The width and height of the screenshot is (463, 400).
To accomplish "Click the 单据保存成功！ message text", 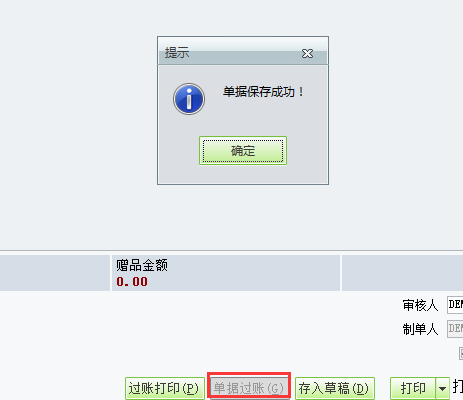I will pos(263,92).
